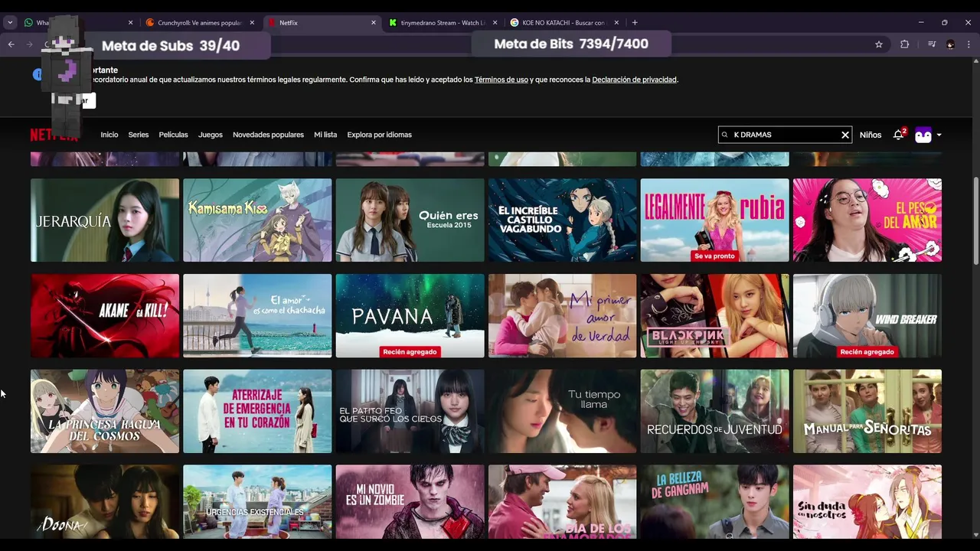Click the Meta de Subs 39/40 overlay
This screenshot has width=980, height=551.
tap(178, 45)
